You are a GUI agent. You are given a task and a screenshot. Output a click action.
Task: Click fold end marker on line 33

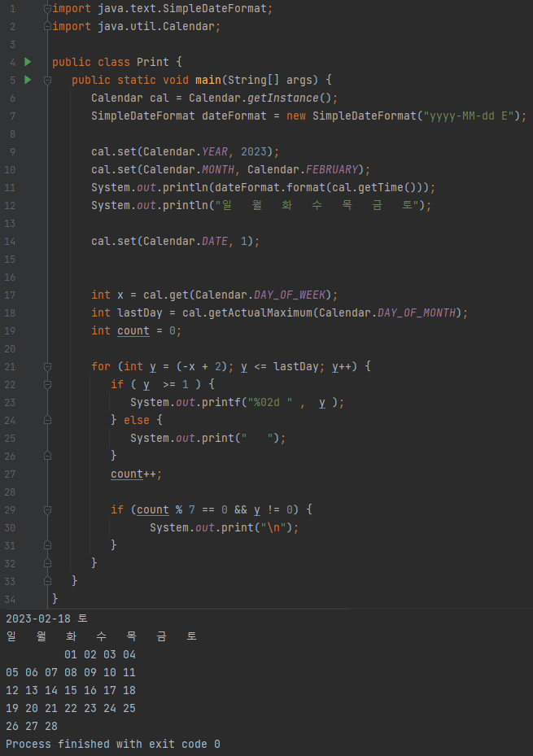click(47, 582)
